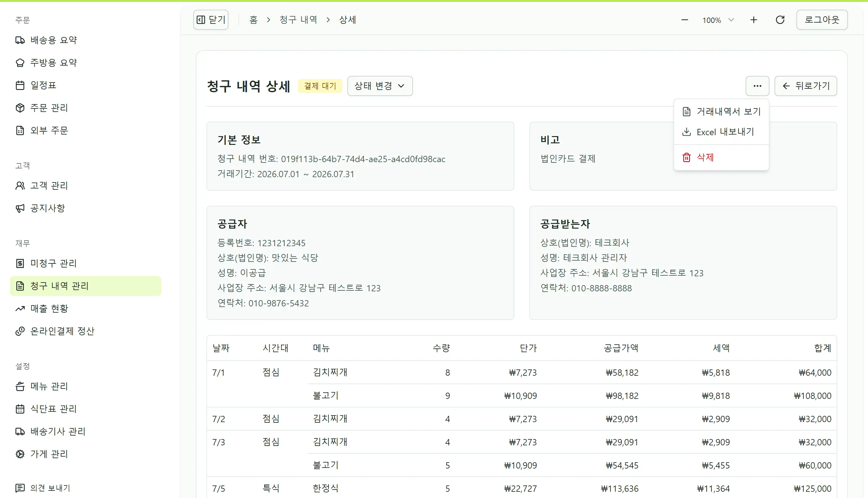This screenshot has width=868, height=498.
Task: Click the 상호(법인명): 테크회사 text
Action: (x=585, y=243)
